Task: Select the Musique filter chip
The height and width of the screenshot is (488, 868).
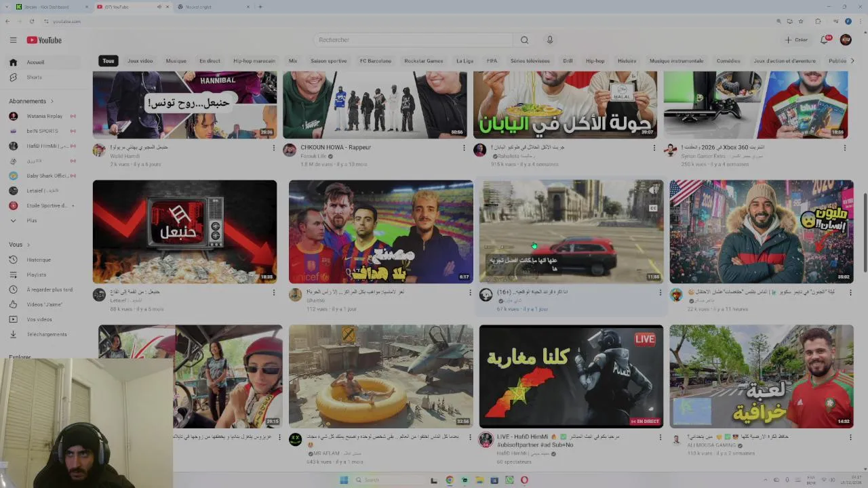Action: (176, 61)
